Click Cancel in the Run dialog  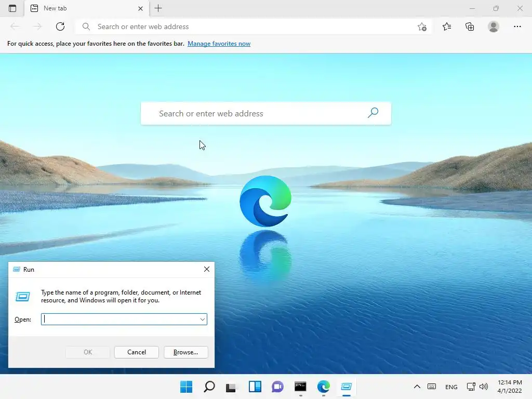[137, 352]
